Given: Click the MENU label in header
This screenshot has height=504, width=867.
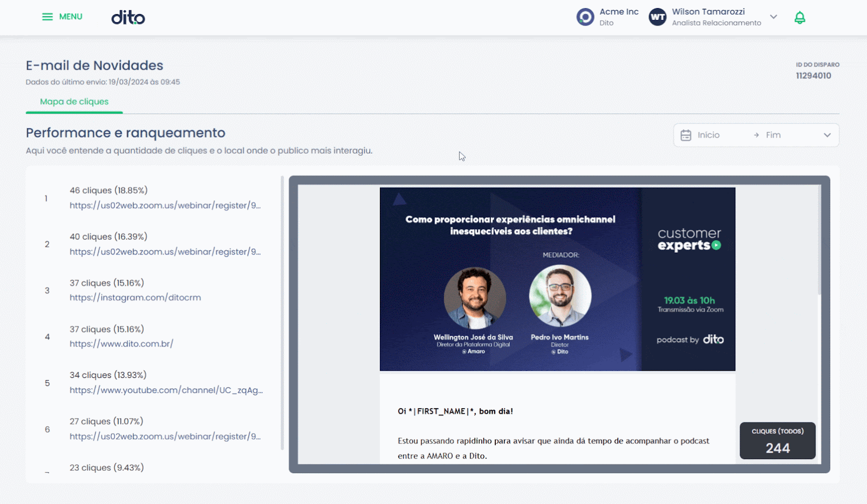Looking at the screenshot, I should click(70, 17).
